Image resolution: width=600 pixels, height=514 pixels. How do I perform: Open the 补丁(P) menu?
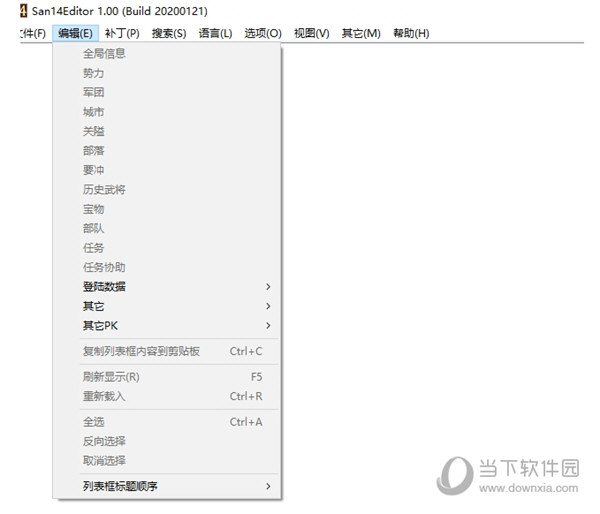click(x=122, y=33)
